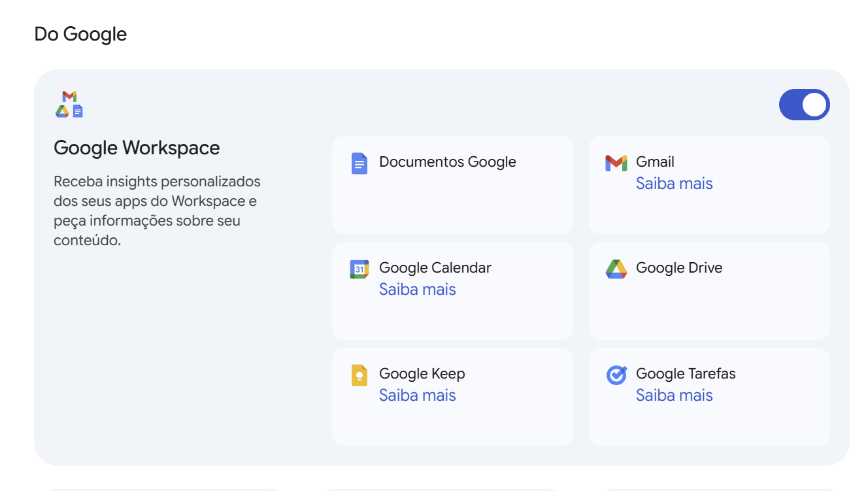Click the Google Tarefas label
The height and width of the screenshot is (491, 868).
(x=685, y=374)
